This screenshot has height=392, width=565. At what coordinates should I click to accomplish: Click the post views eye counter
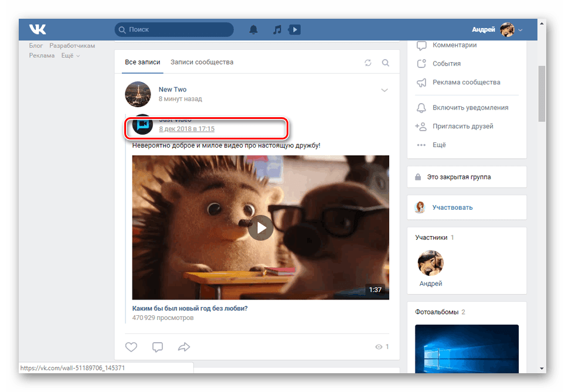(382, 347)
